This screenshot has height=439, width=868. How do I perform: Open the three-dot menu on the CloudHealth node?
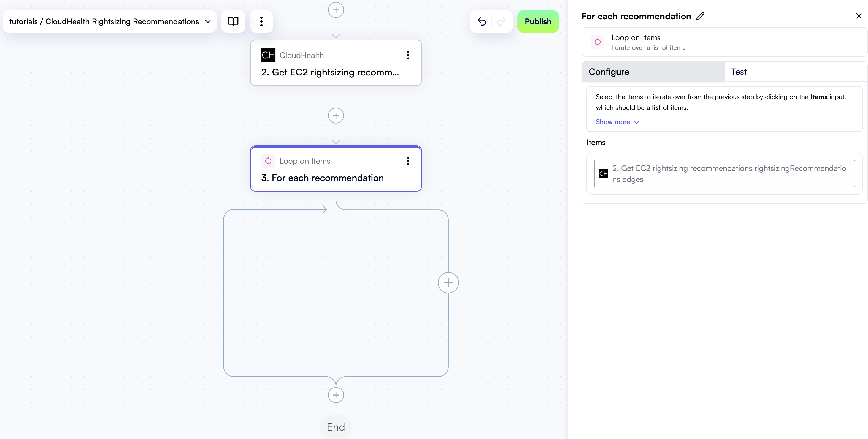408,55
